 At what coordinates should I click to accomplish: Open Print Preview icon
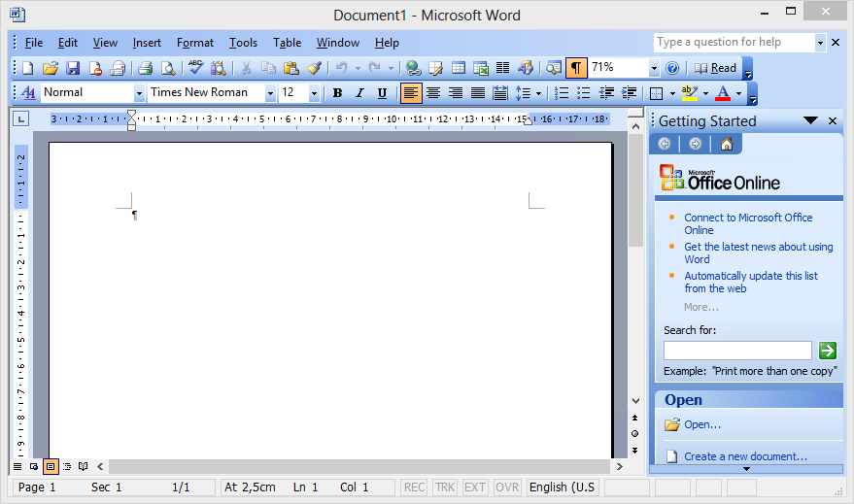tap(168, 68)
